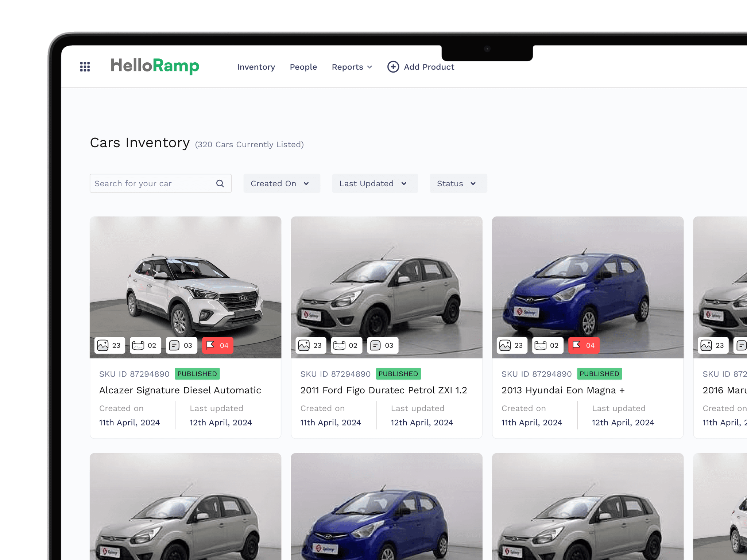Expand the Last Updated dropdown
This screenshot has width=747, height=560.
pyautogui.click(x=374, y=183)
